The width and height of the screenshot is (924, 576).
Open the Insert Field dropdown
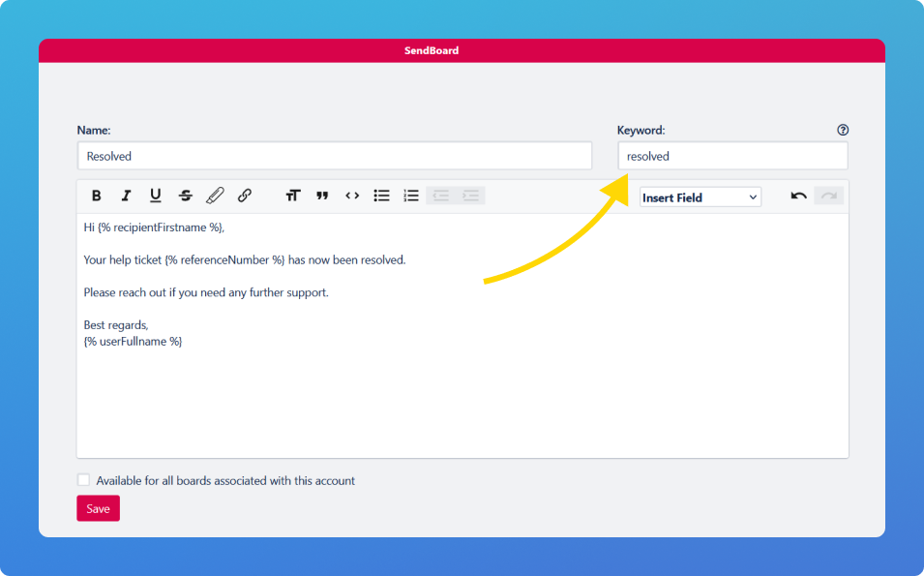click(700, 197)
